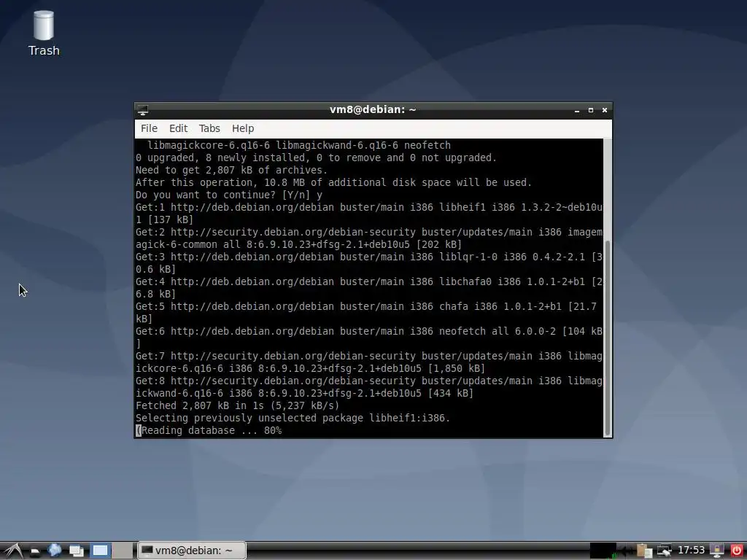
Task: Open the clipboard manager tray icon
Action: (x=645, y=551)
